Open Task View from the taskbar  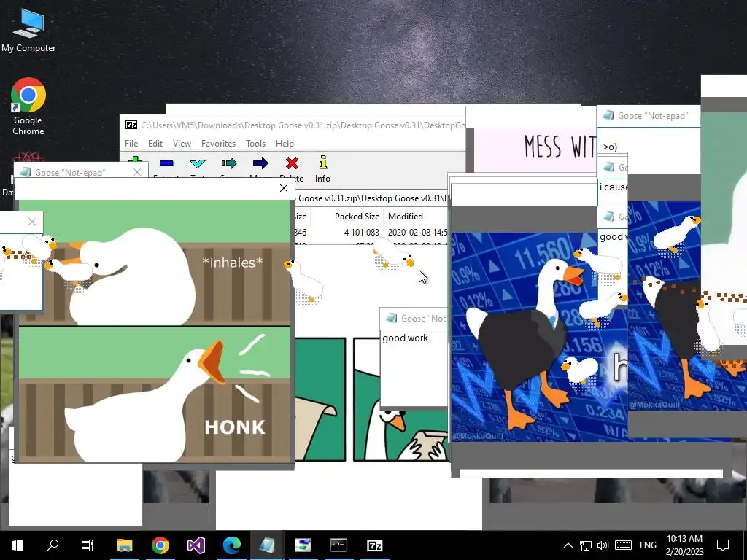[88, 545]
